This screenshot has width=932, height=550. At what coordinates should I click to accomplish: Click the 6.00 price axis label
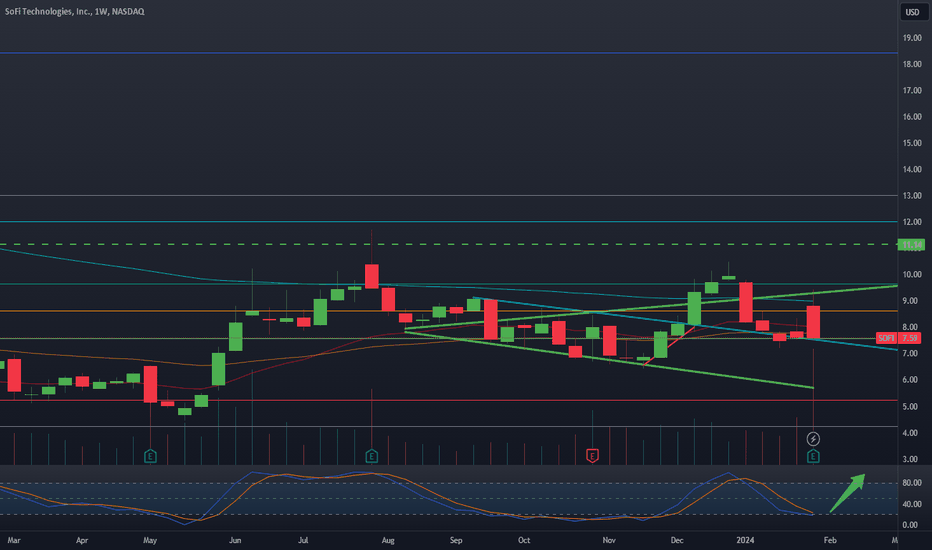pos(911,379)
